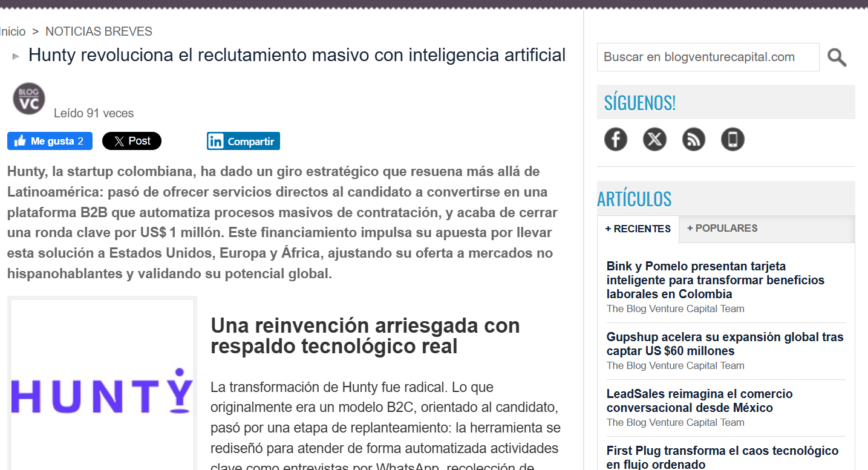The height and width of the screenshot is (470, 868).
Task: Open NOTICIAS BREVES breadcrumb link
Action: pyautogui.click(x=99, y=31)
